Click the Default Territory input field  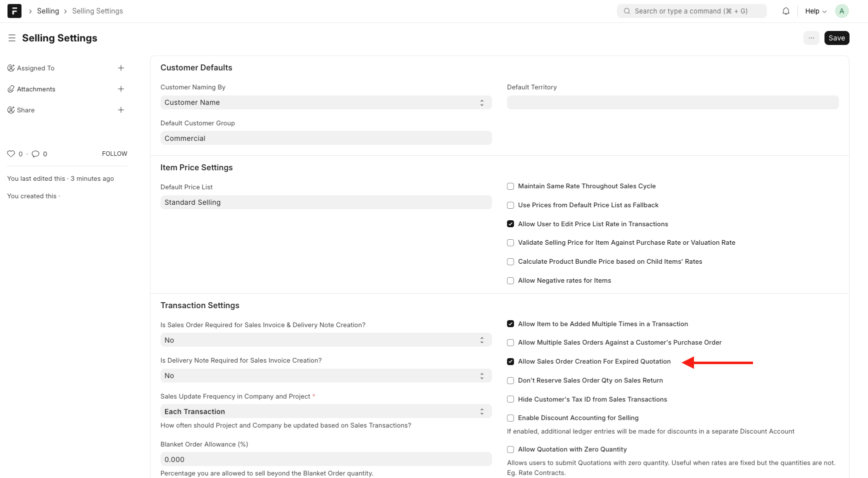point(672,102)
